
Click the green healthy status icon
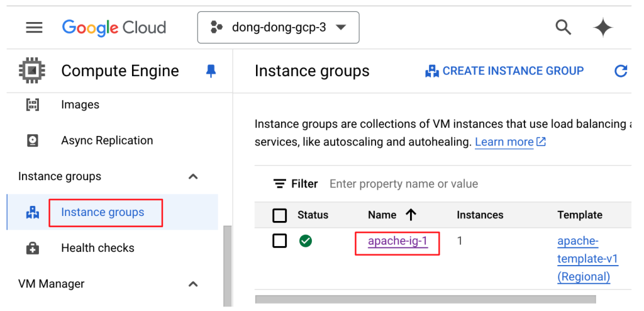tap(306, 241)
